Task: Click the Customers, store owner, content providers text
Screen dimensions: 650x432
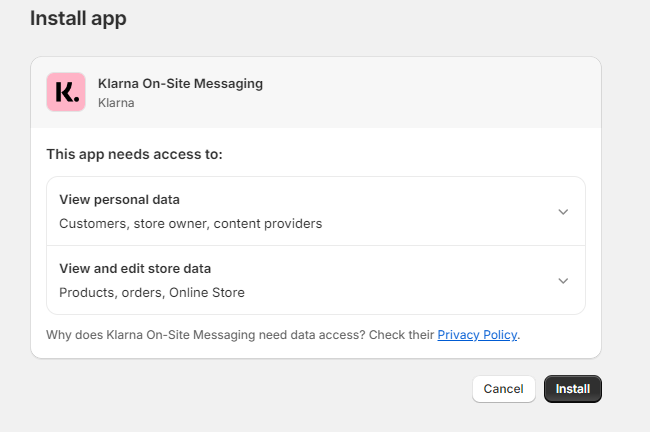Action: click(190, 224)
